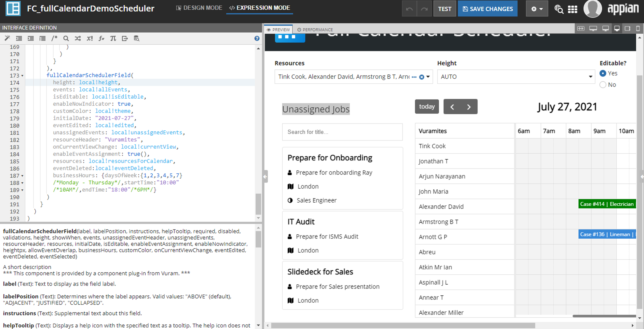Collapse code fold at line 187
The height and width of the screenshot is (329, 644).
point(22,176)
